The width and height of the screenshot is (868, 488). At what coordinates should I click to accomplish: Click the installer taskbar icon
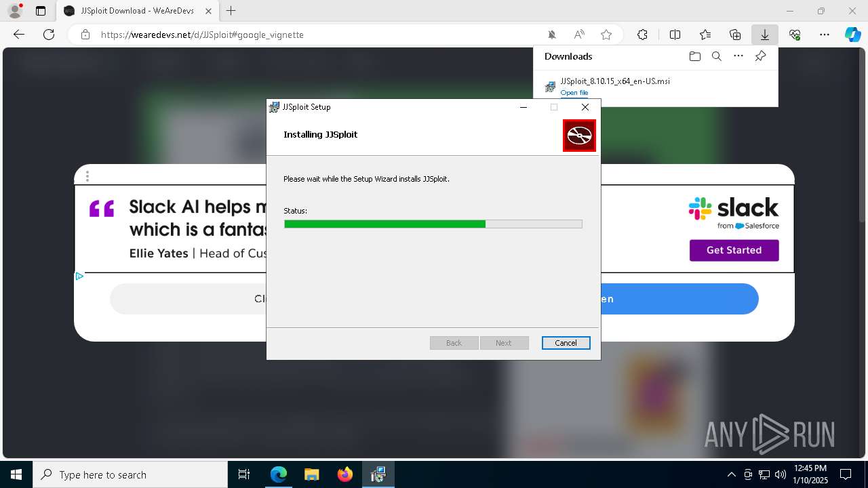pos(378,474)
